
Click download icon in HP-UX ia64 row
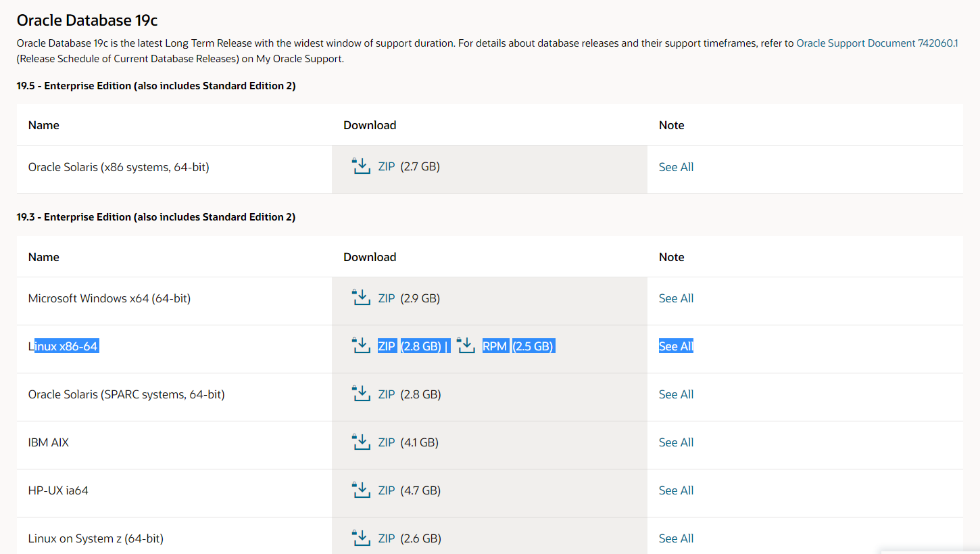click(x=362, y=490)
